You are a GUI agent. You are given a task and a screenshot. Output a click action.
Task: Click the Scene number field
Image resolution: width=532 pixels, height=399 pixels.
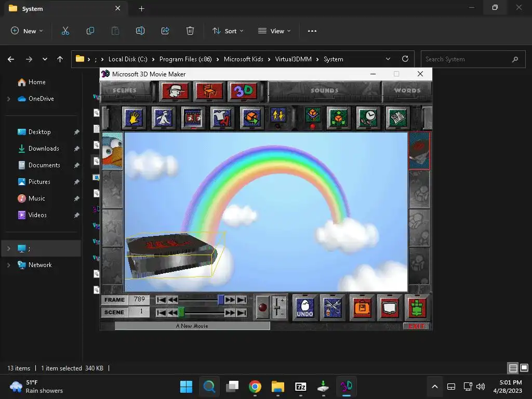click(139, 312)
